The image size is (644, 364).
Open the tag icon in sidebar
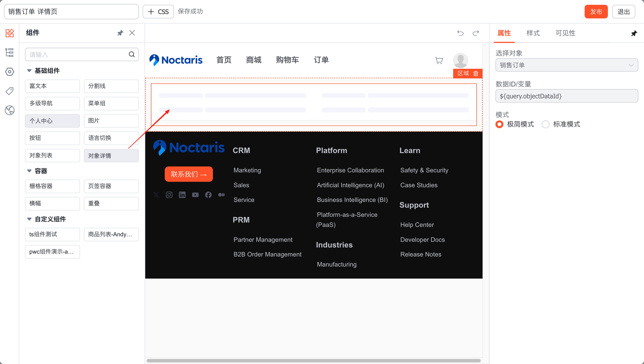click(x=9, y=91)
